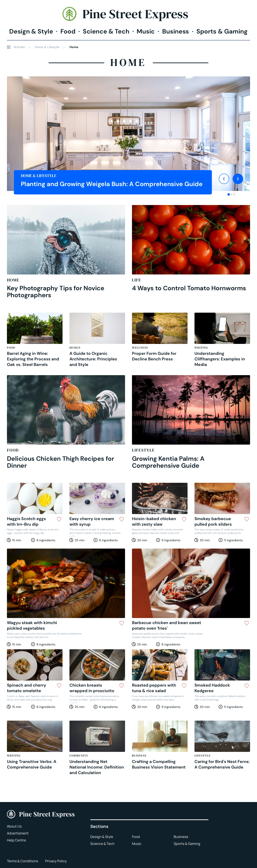Go to the next carousel slide

pos(238,179)
